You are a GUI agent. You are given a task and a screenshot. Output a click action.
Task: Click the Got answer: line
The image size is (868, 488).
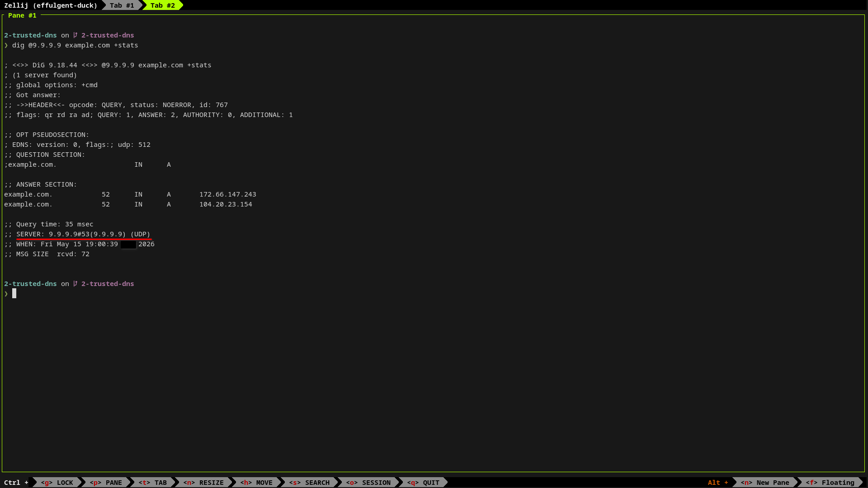tap(33, 95)
